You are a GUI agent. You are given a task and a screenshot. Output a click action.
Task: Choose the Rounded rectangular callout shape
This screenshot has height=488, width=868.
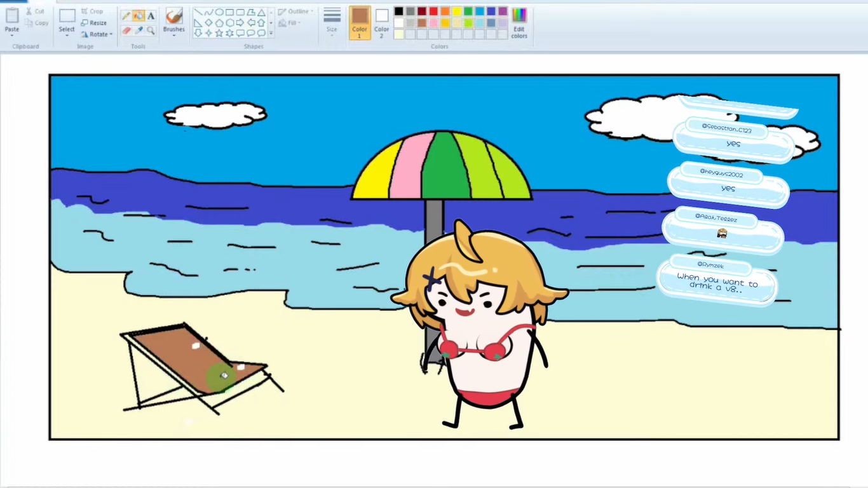coord(240,33)
